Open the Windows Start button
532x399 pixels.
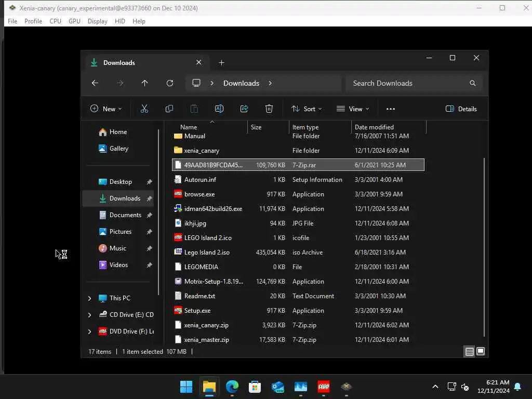(x=187, y=387)
